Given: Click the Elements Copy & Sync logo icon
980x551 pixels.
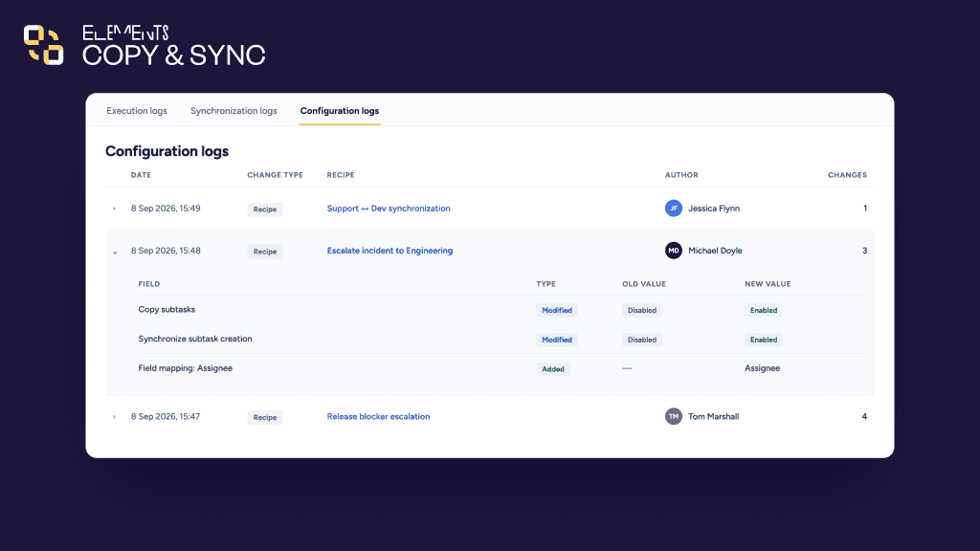Looking at the screenshot, I should 43,45.
